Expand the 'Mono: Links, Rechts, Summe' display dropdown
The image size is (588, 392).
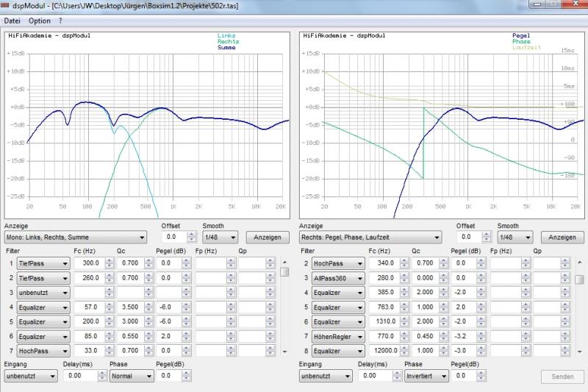coord(76,238)
